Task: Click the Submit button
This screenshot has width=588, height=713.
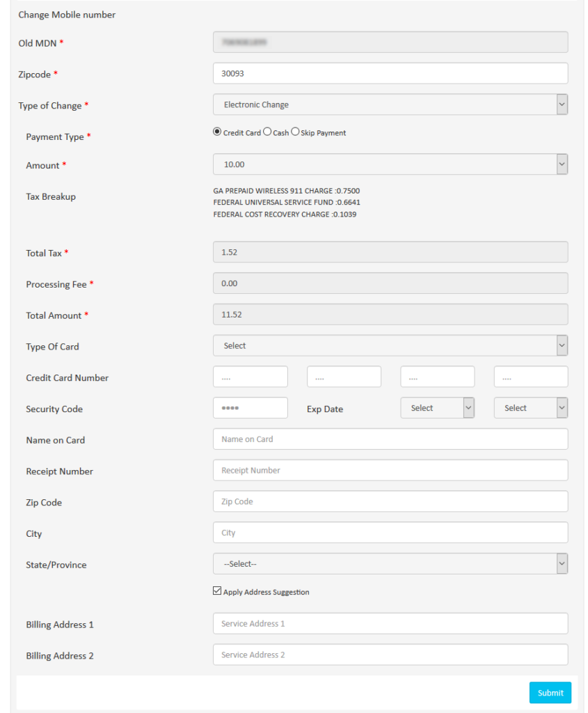Action: (x=550, y=692)
